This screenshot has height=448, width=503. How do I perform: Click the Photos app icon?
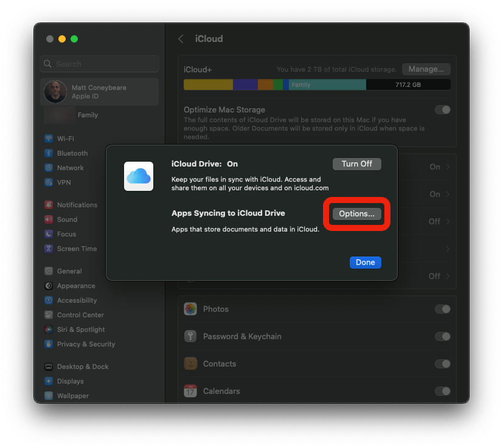tap(190, 309)
